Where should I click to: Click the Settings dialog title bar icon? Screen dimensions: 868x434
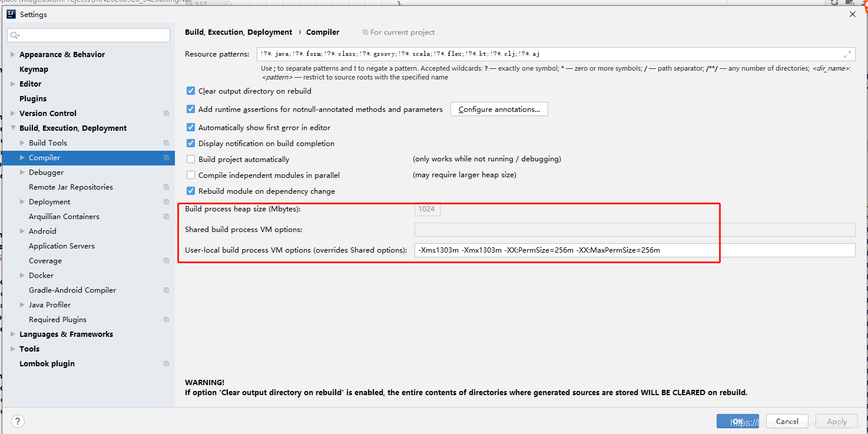[x=11, y=14]
